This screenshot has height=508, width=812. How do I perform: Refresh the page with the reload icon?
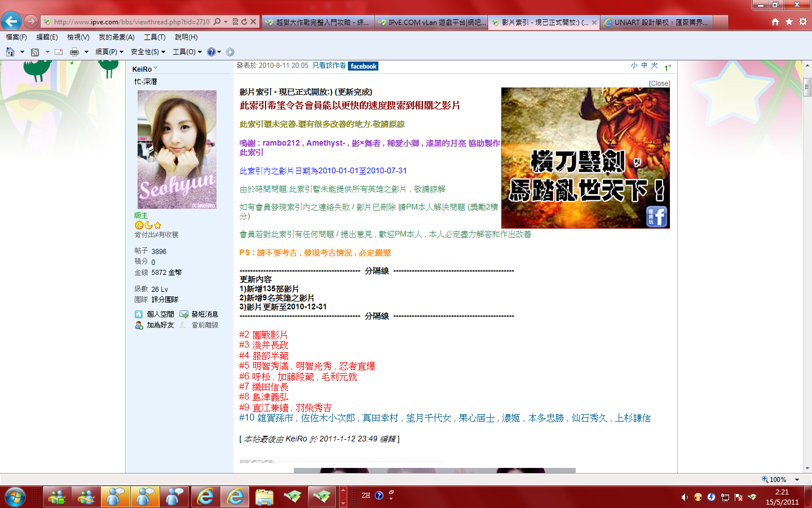[x=244, y=21]
